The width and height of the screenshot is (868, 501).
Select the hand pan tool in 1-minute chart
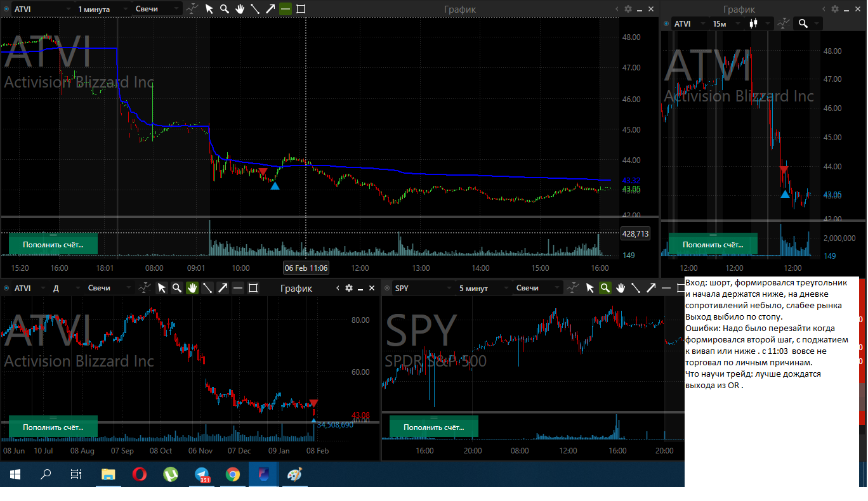(240, 9)
